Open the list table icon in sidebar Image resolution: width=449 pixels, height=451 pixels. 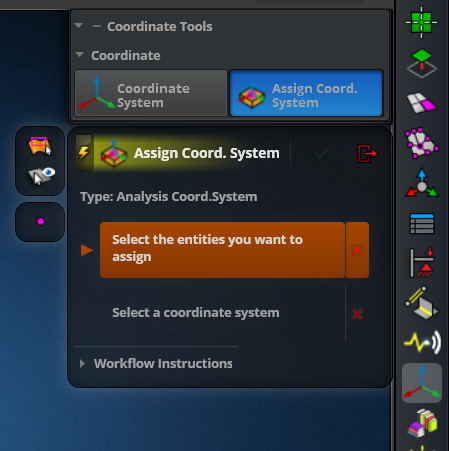click(x=422, y=224)
